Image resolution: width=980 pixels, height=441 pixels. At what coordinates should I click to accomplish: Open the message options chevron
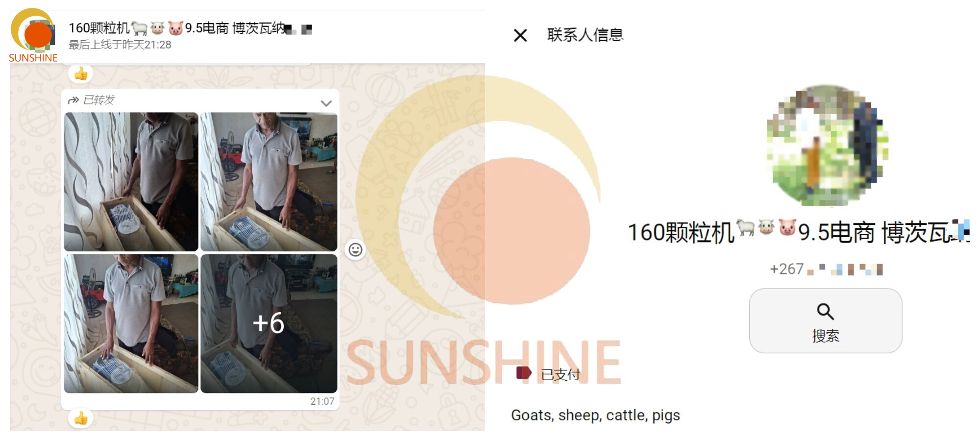tap(326, 103)
